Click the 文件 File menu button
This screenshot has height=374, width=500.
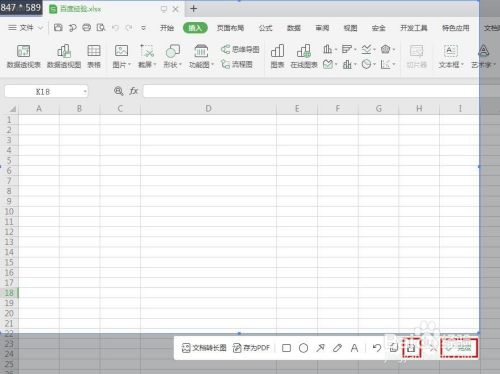[21, 28]
